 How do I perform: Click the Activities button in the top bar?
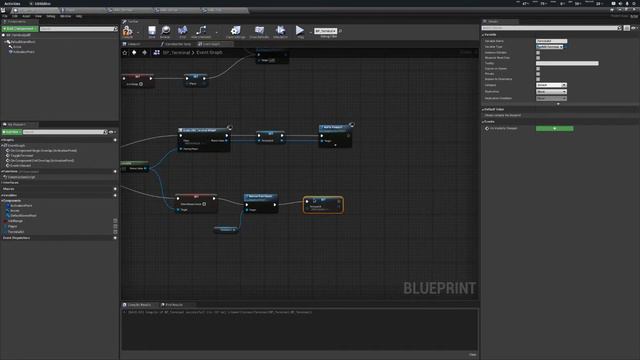pyautogui.click(x=12, y=3)
